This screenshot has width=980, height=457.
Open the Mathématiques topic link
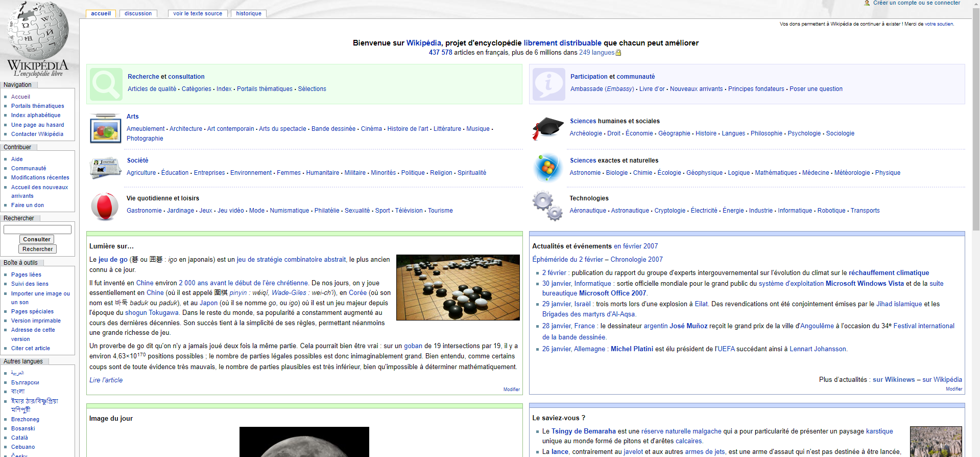[x=776, y=173]
